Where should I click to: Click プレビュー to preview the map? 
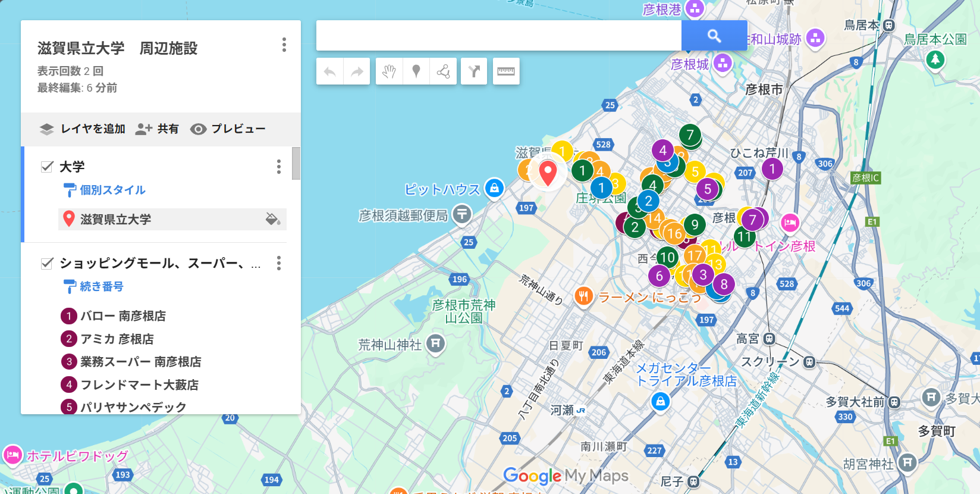tap(228, 129)
